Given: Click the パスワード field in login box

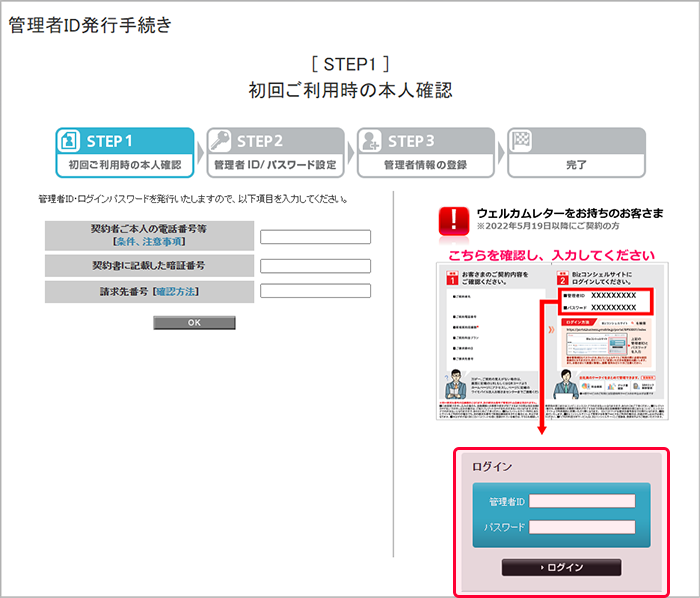Looking at the screenshot, I should click(x=582, y=527).
